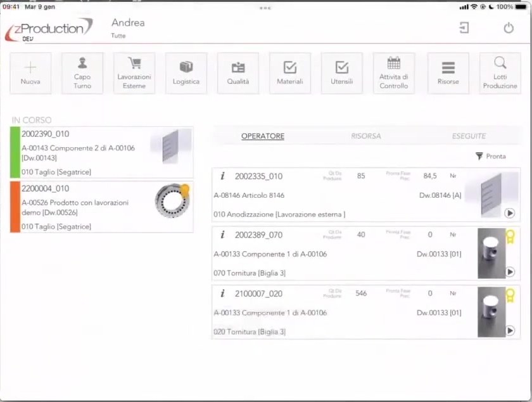Open the Qualità tile

point(238,73)
